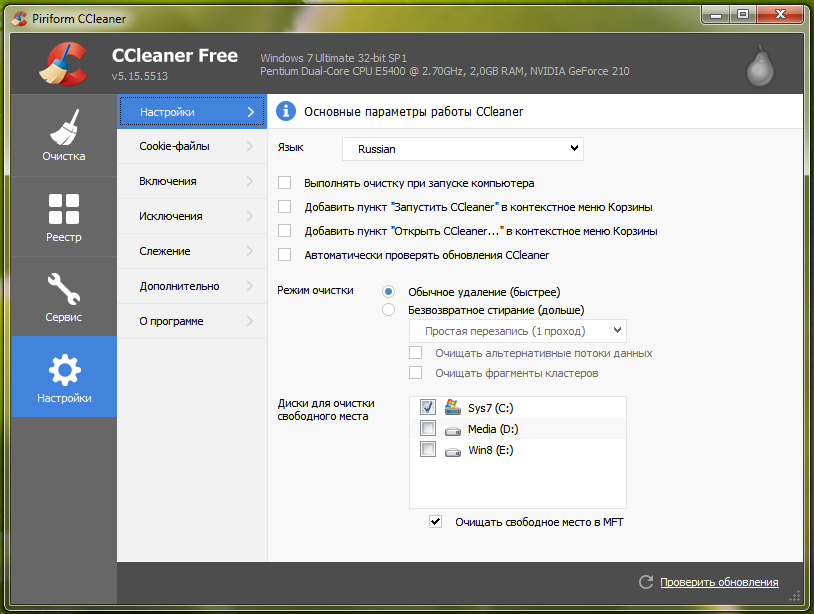Click the Основные параметры работы CCleaner heading
This screenshot has height=614, width=814.
413,112
